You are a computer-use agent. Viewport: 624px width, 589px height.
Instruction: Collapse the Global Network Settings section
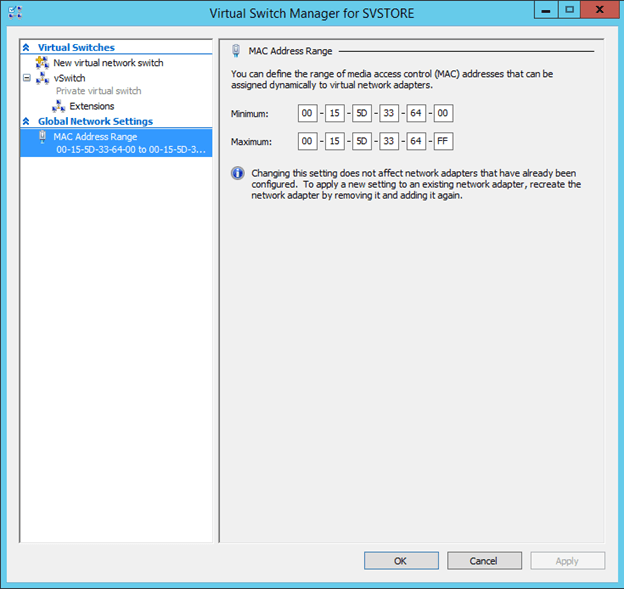click(26, 122)
